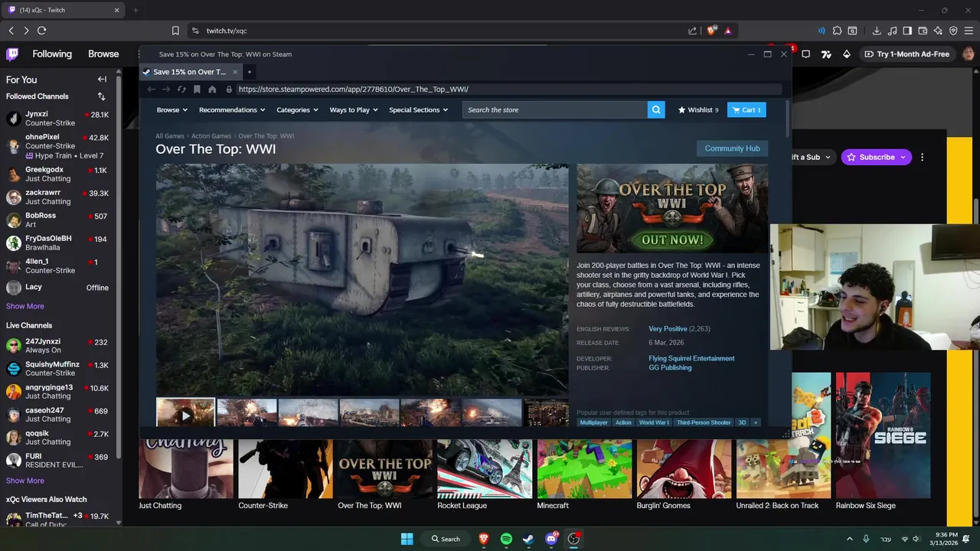Open Spotify from the taskbar
The image size is (980, 551).
tap(506, 539)
